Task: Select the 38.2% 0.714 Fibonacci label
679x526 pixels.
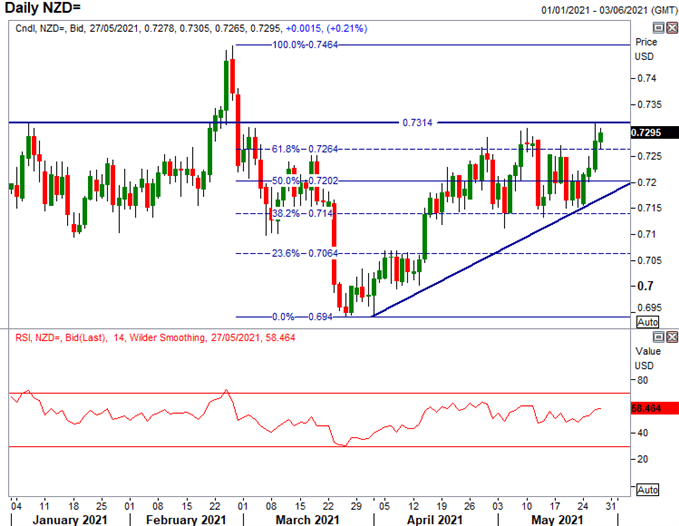Action: 303,213
